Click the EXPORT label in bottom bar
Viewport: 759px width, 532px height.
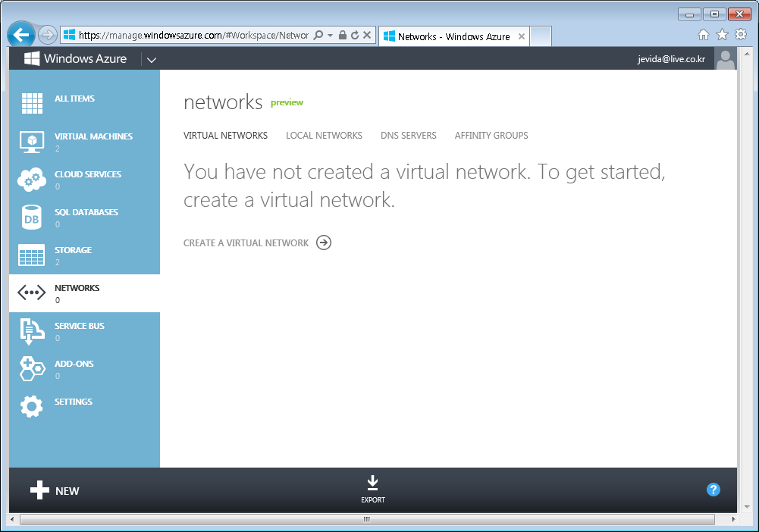373,499
